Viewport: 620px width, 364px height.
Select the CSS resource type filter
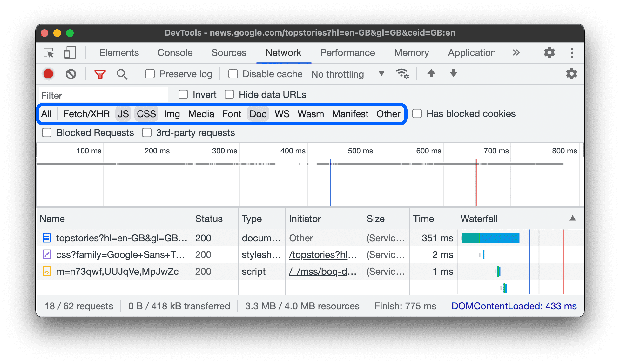[146, 113]
